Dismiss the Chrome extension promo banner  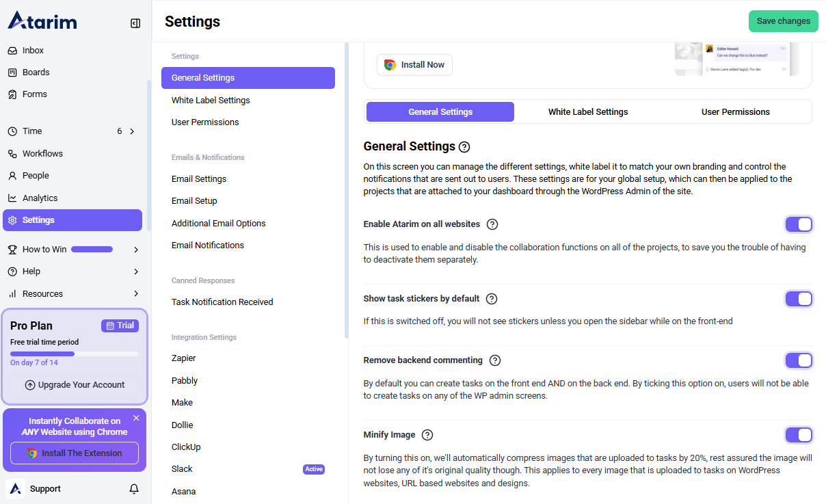[x=136, y=418]
